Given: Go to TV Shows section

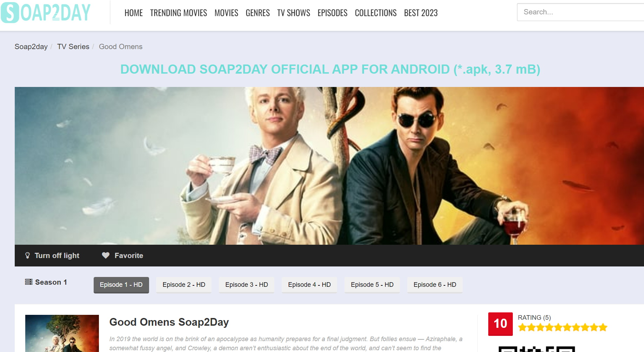Looking at the screenshot, I should pyautogui.click(x=294, y=13).
